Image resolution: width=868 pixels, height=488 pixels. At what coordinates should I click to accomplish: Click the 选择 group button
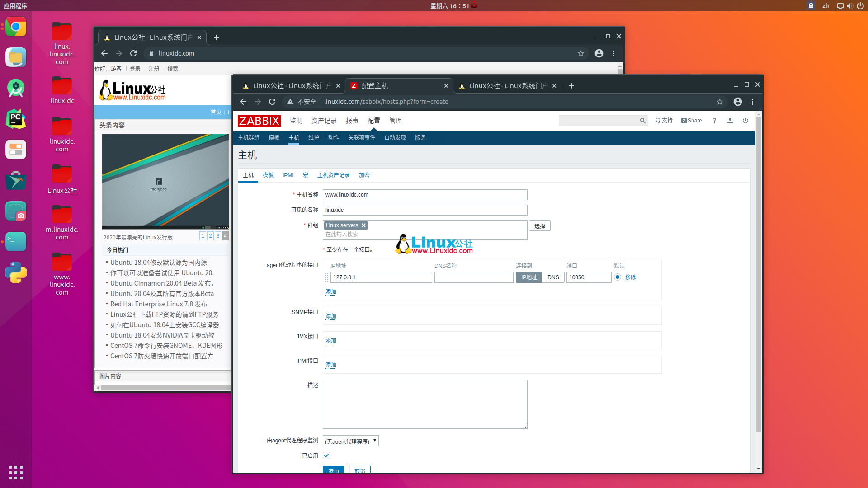click(540, 226)
